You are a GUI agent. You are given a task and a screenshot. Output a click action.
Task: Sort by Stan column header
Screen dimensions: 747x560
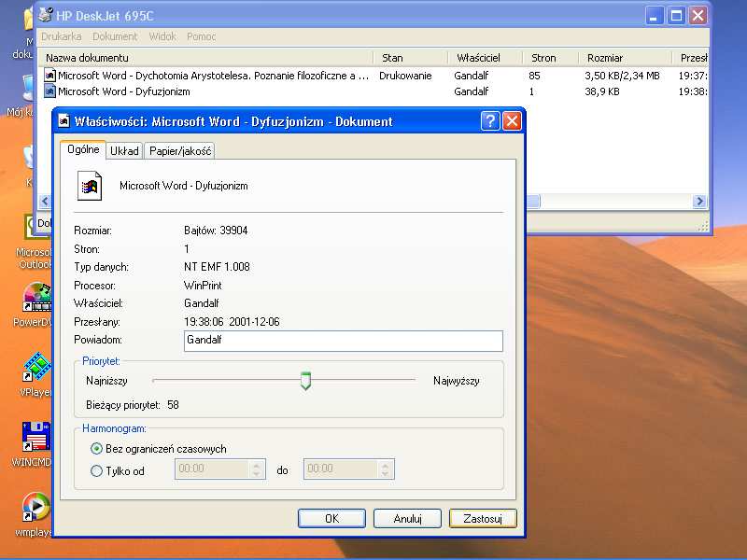click(x=411, y=58)
